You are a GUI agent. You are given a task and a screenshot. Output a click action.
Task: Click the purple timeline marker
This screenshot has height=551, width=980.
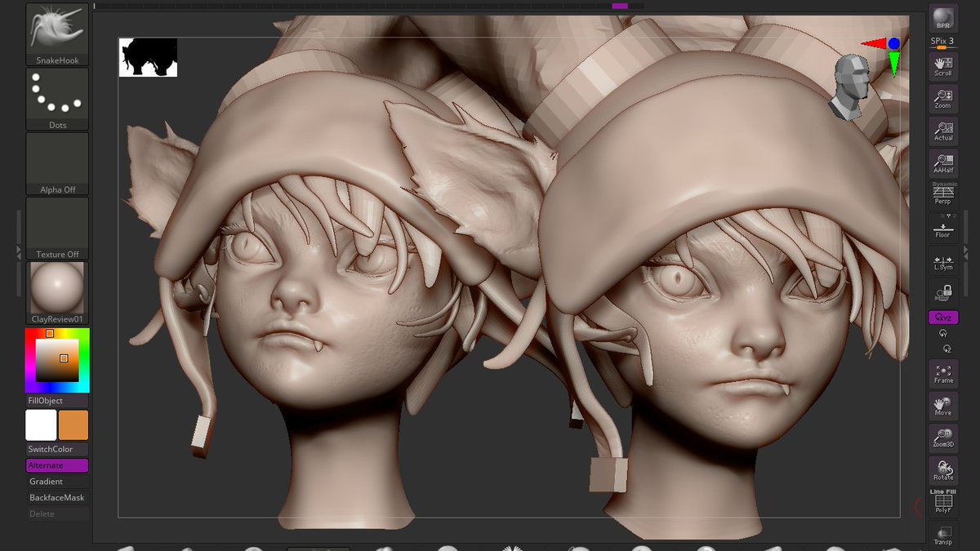pos(620,6)
